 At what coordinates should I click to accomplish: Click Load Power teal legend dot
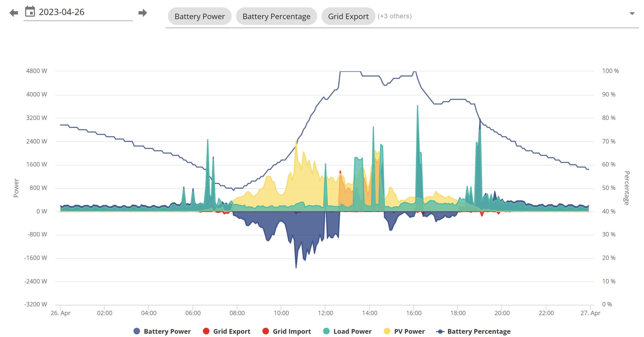pos(326,331)
